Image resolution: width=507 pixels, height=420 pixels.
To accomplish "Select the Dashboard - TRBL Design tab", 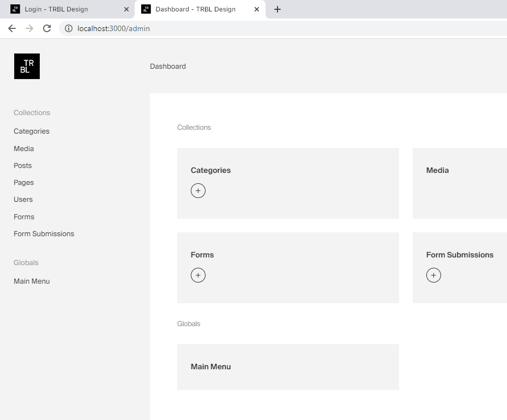I will click(200, 9).
